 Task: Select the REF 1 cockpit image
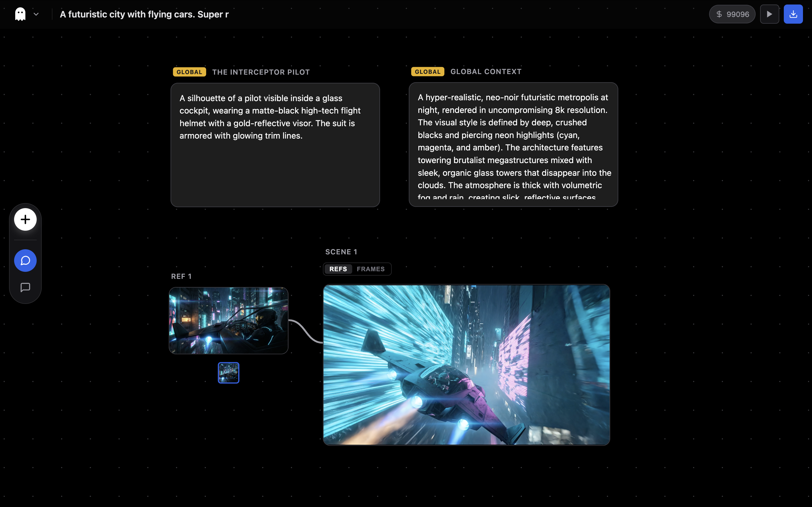[x=228, y=321]
